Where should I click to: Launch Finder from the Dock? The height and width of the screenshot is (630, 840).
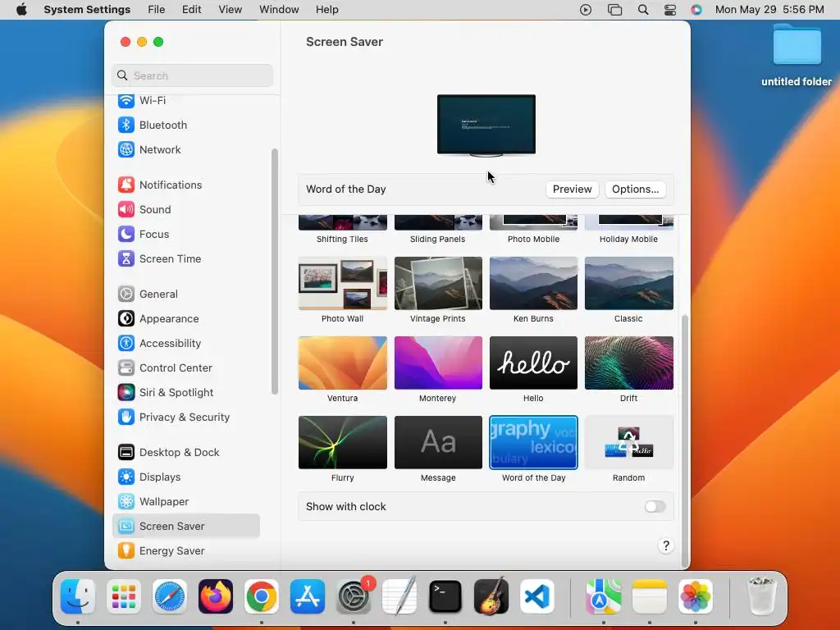coord(78,596)
